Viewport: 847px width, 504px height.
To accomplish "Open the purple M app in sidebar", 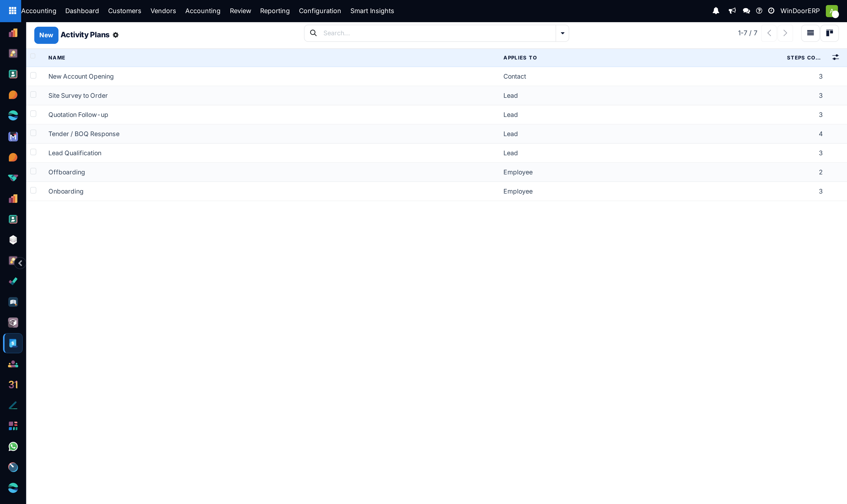I will pos(13,137).
